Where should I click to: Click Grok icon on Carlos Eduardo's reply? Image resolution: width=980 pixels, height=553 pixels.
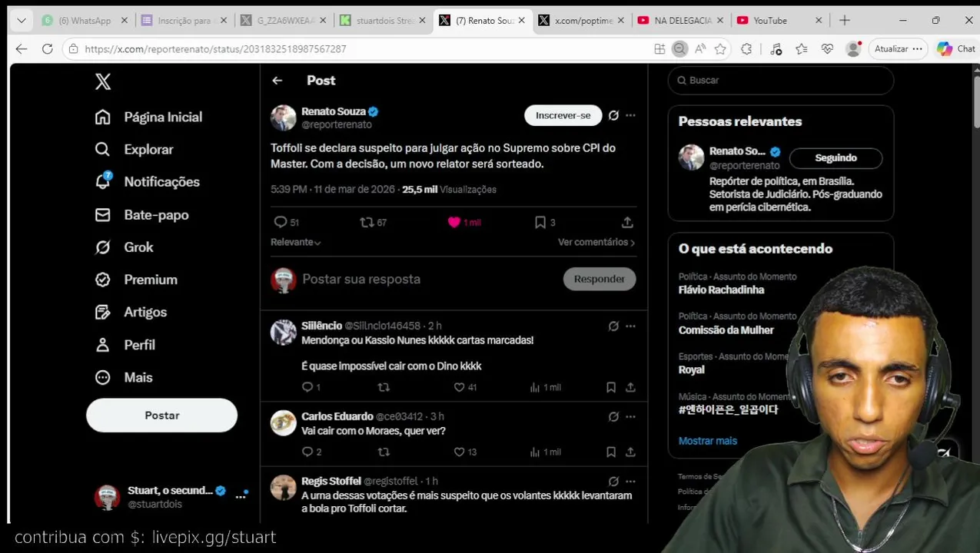click(x=613, y=416)
